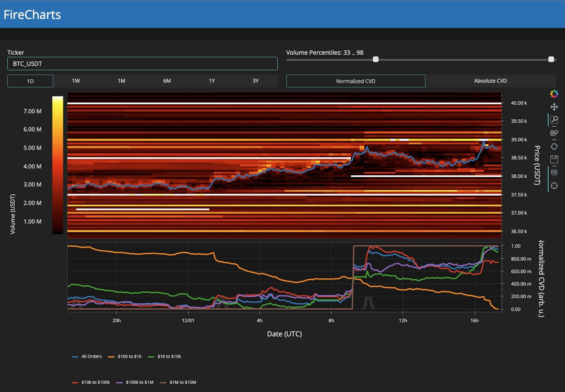Select the 1W time range
565x392 pixels.
click(76, 81)
